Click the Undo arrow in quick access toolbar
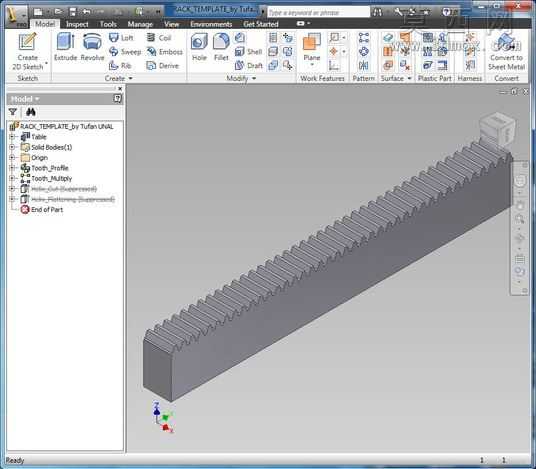The width and height of the screenshot is (536, 469). 87,12
